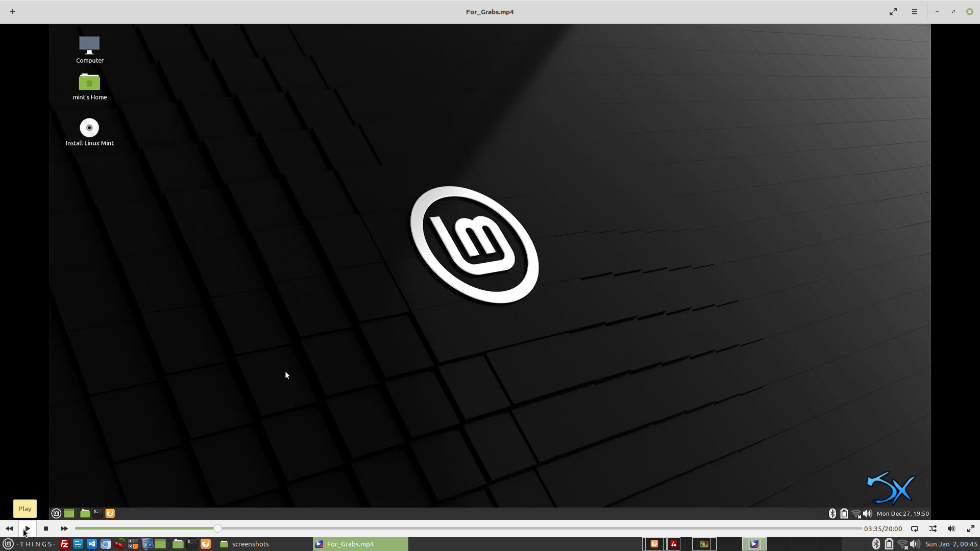Click the player volume icon

[x=951, y=529]
